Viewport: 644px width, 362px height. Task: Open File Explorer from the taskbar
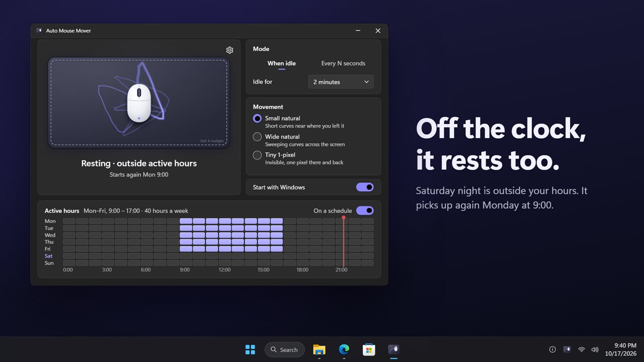[x=319, y=349]
